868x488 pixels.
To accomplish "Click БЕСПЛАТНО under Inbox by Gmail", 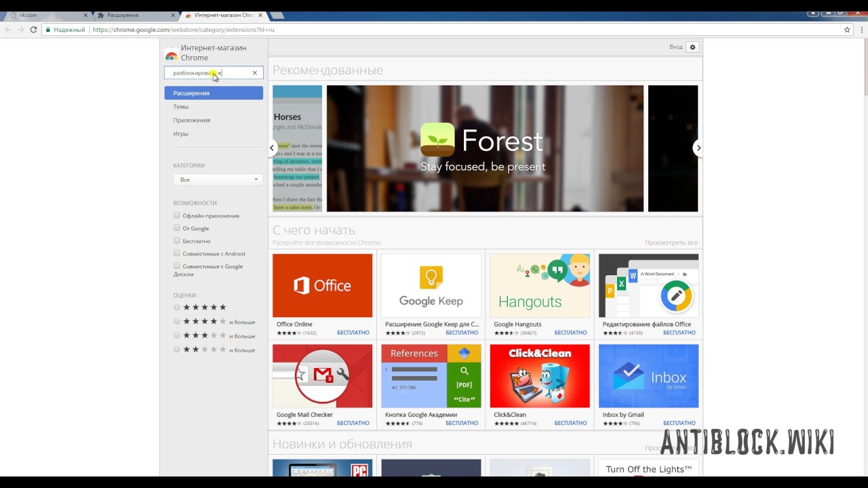I will [679, 423].
